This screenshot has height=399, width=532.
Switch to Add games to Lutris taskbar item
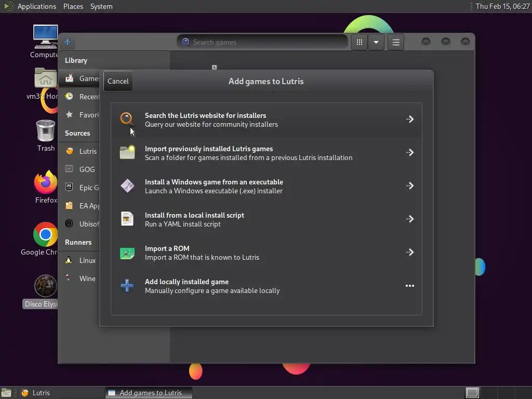(x=148, y=393)
